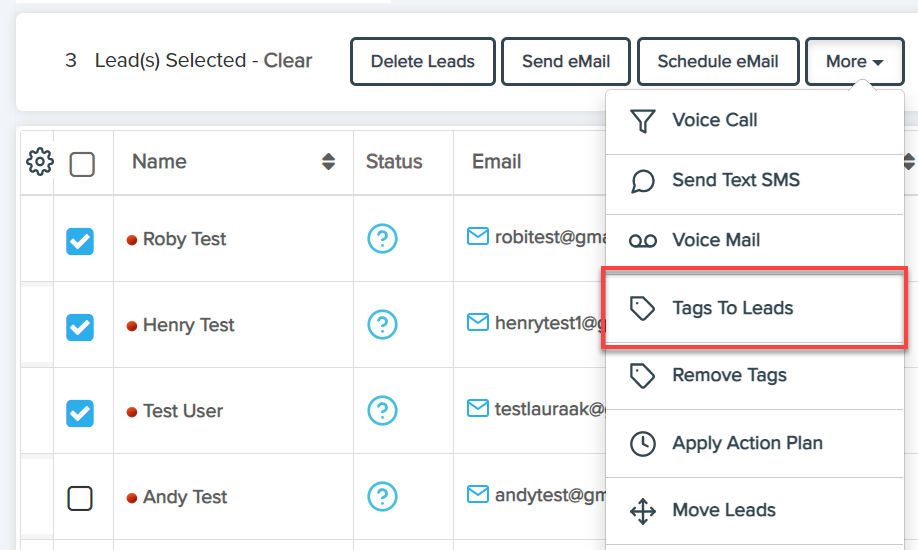The image size is (918, 550).
Task: Choose Remove Tags menu option
Action: (x=728, y=376)
